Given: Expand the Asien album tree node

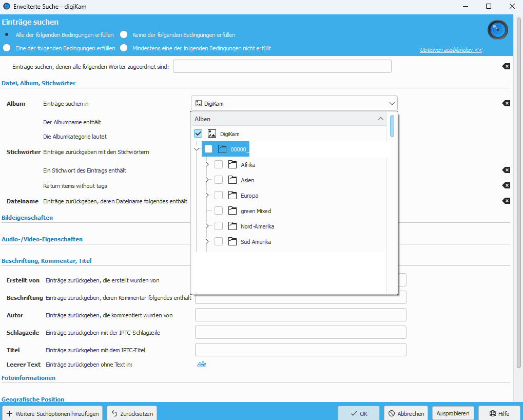Looking at the screenshot, I should click(x=207, y=180).
